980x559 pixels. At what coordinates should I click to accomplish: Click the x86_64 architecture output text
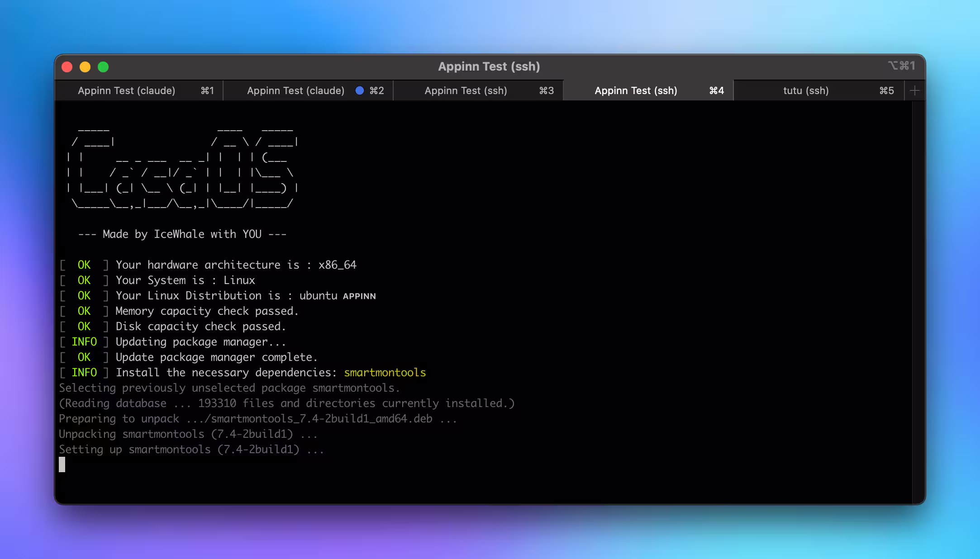[x=337, y=265]
